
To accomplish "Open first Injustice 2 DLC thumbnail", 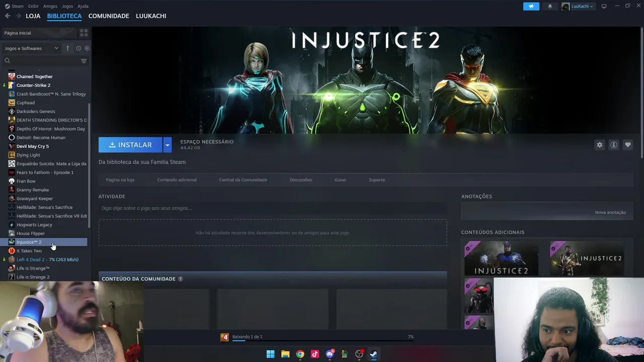I will point(502,258).
